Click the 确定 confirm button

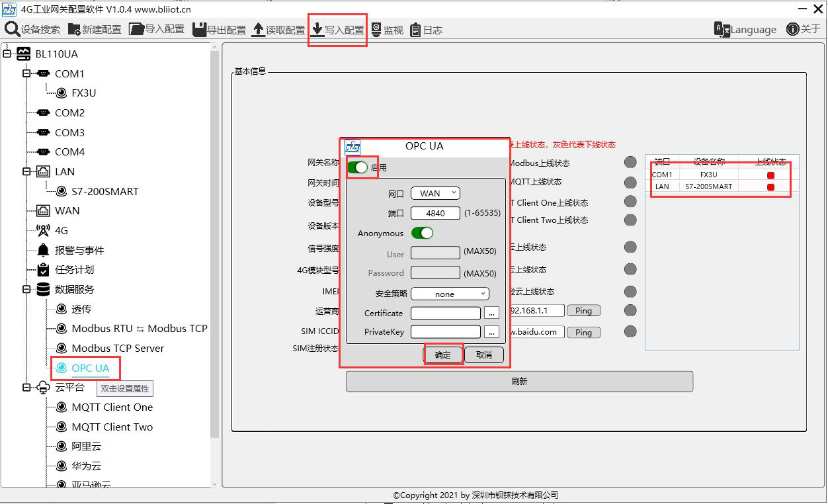point(442,355)
